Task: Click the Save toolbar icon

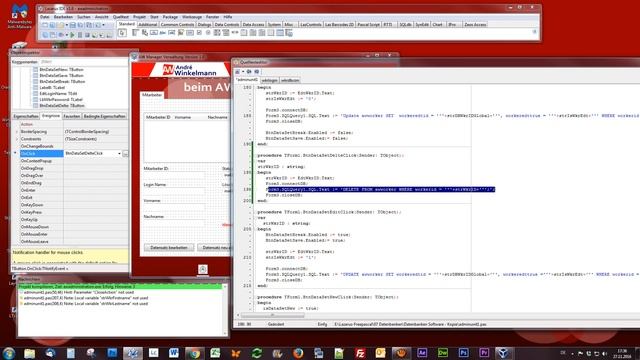Action: click(x=73, y=25)
